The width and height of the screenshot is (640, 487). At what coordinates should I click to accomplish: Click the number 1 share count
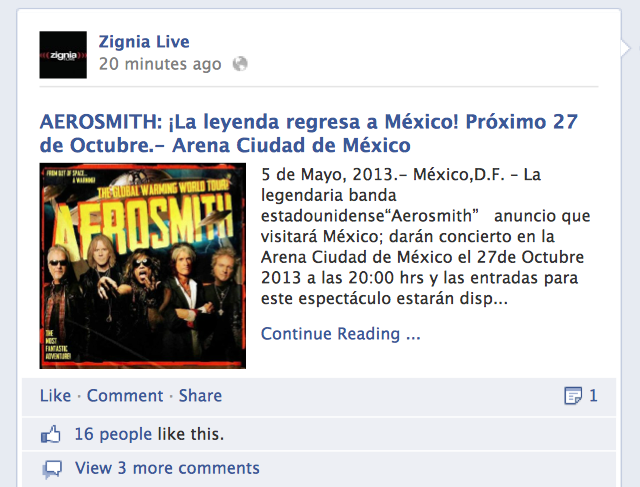click(593, 396)
